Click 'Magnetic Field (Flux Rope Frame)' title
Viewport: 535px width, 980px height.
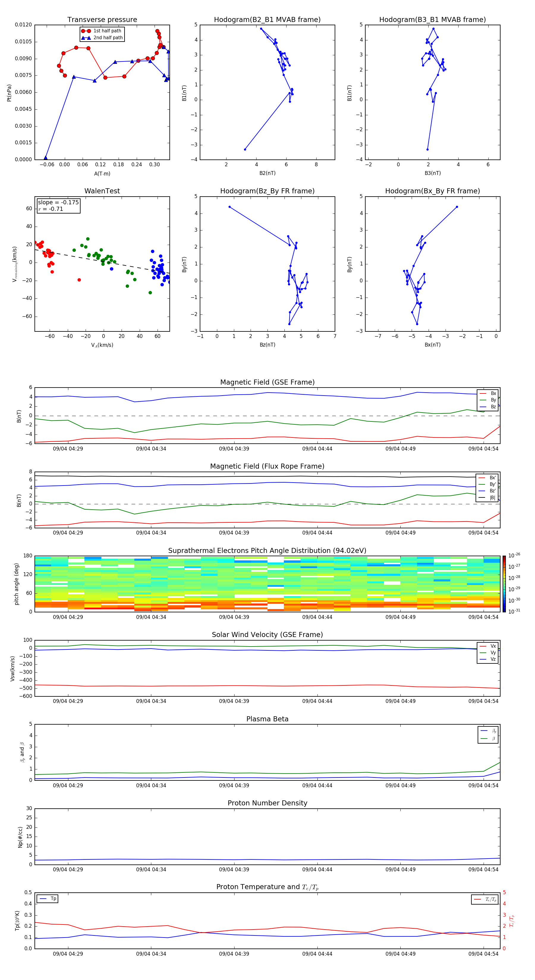coord(267,467)
